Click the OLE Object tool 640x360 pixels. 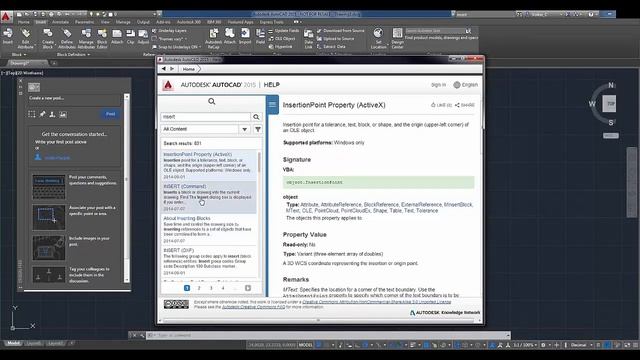[282, 38]
